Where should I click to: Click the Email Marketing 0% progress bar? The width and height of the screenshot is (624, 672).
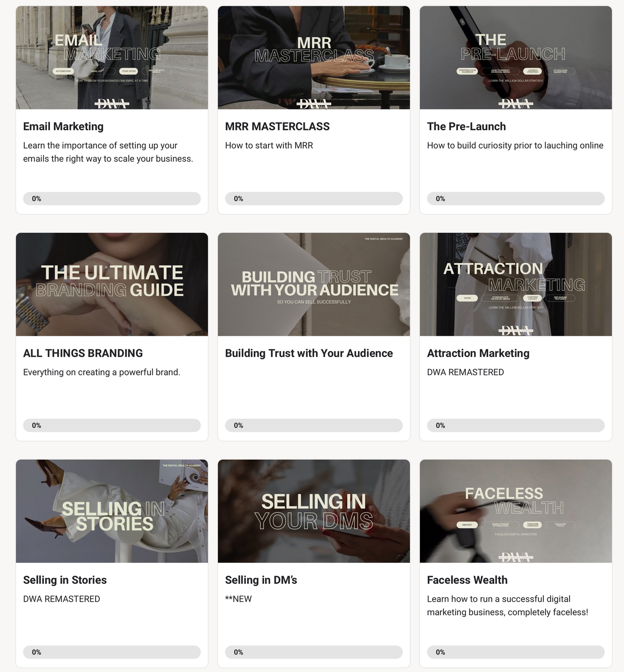112,199
